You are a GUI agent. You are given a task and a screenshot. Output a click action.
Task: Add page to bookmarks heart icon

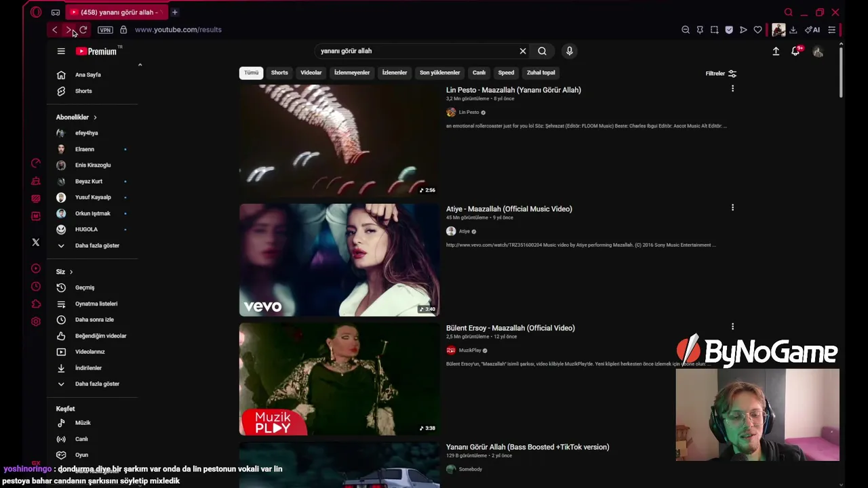757,30
